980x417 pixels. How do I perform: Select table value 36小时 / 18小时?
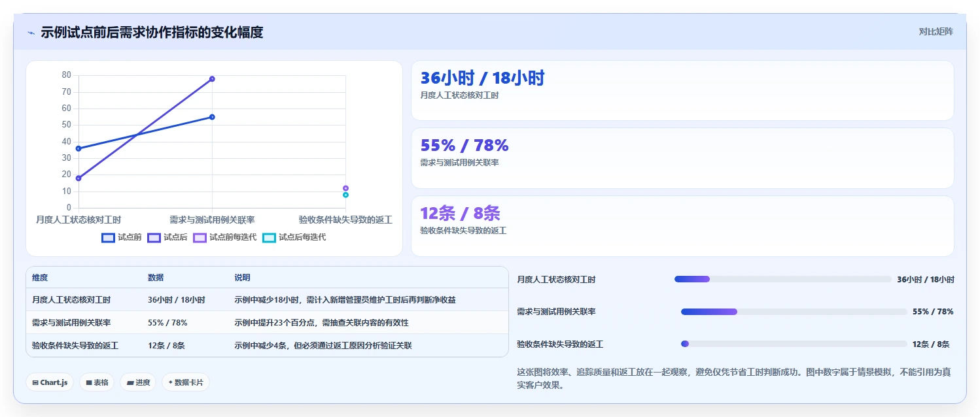177,300
